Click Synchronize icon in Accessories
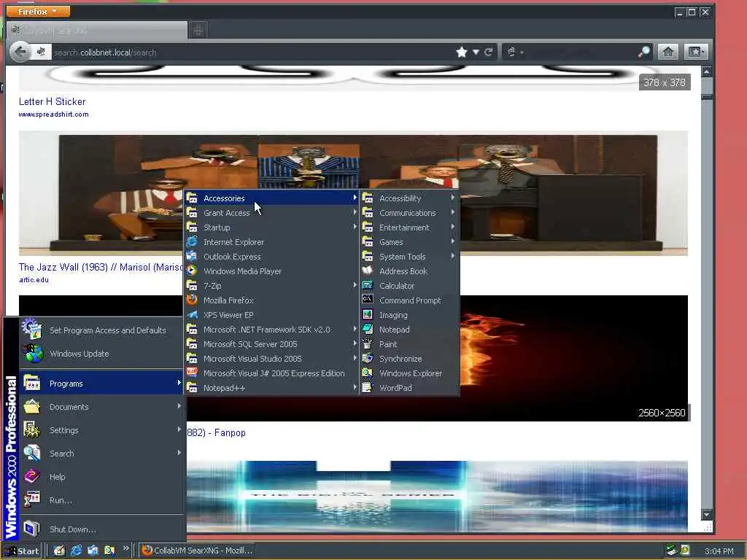This screenshot has height=560, width=747. click(368, 358)
